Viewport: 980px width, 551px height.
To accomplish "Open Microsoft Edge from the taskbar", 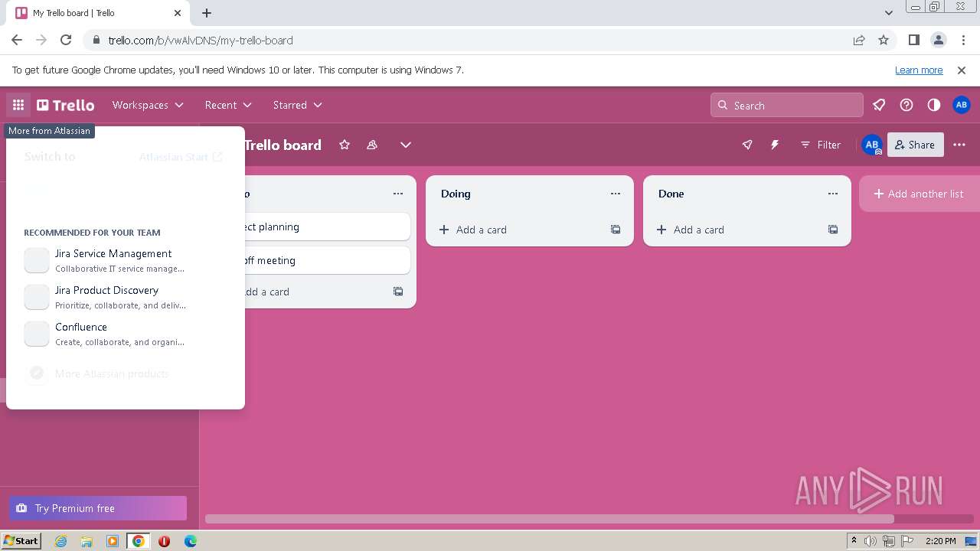I will 191,541.
